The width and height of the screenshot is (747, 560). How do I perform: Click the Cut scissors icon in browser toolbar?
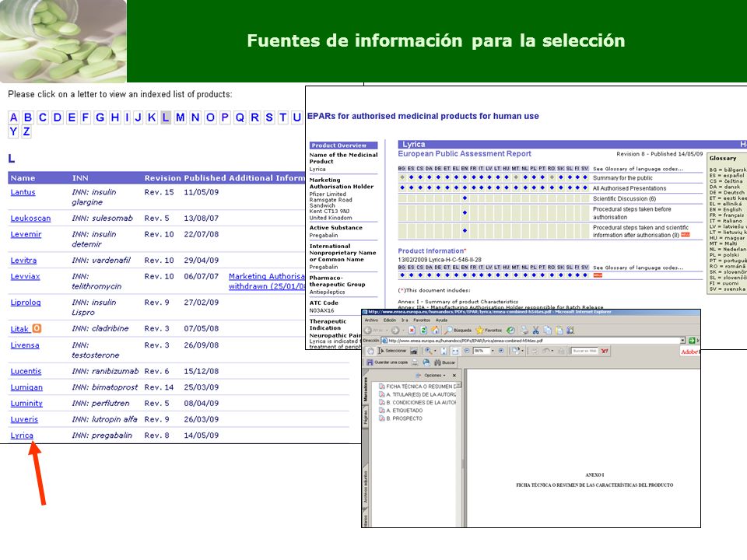pyautogui.click(x=535, y=330)
